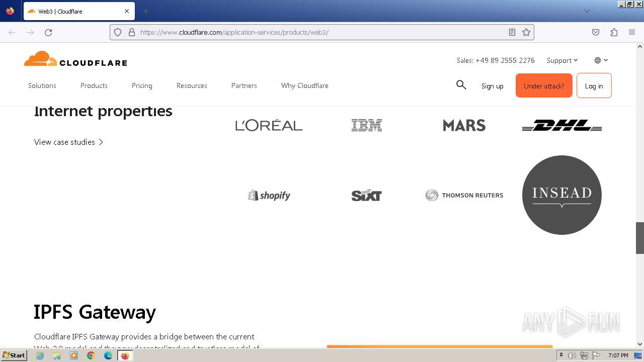Close the Web3 Cloudflare tab
Image resolution: width=644 pixels, height=362 pixels.
tap(127, 11)
